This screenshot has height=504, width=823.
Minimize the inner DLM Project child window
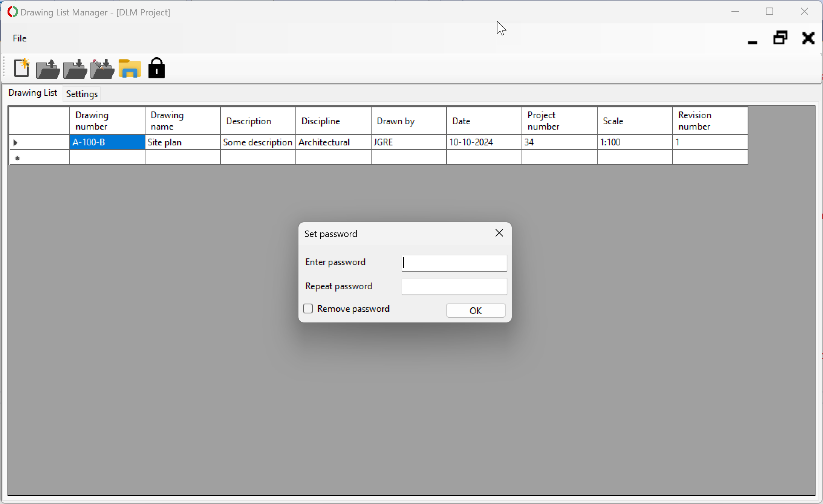[x=752, y=39]
